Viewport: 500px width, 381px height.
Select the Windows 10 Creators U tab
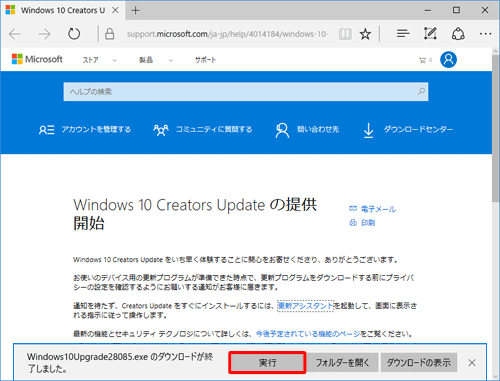63,10
